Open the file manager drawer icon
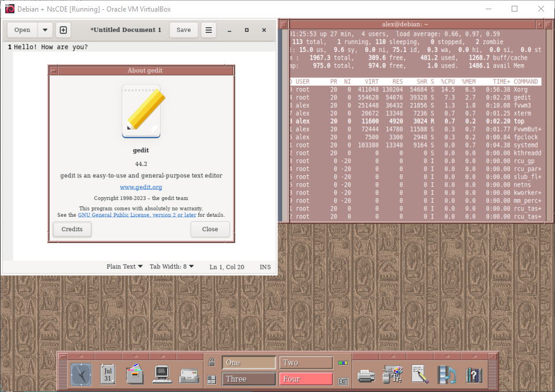This screenshot has height=392, width=555. coord(135,375)
